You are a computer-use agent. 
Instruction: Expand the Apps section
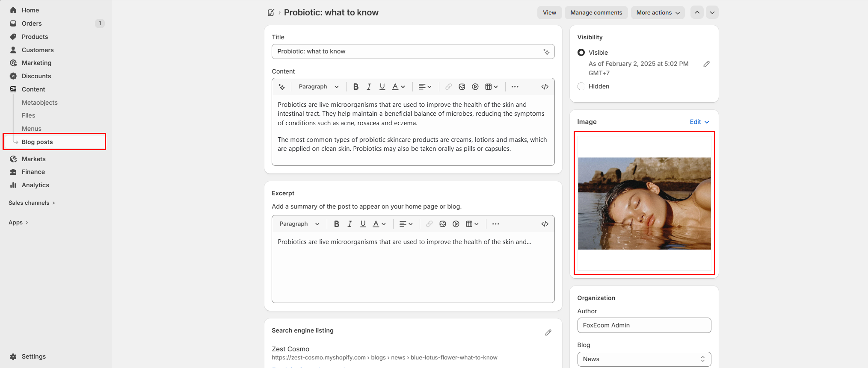point(18,223)
